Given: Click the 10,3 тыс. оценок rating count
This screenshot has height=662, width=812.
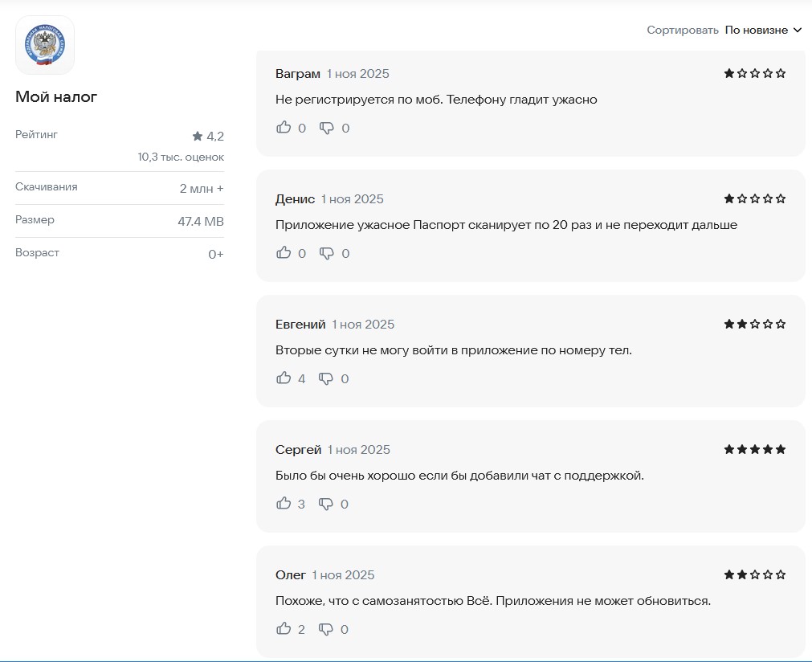Looking at the screenshot, I should (181, 157).
